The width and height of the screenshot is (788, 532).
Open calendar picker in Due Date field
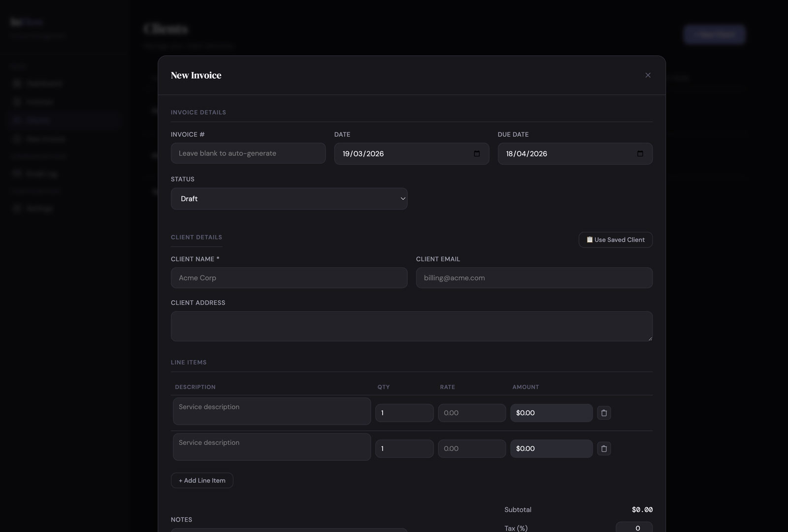[x=640, y=154]
